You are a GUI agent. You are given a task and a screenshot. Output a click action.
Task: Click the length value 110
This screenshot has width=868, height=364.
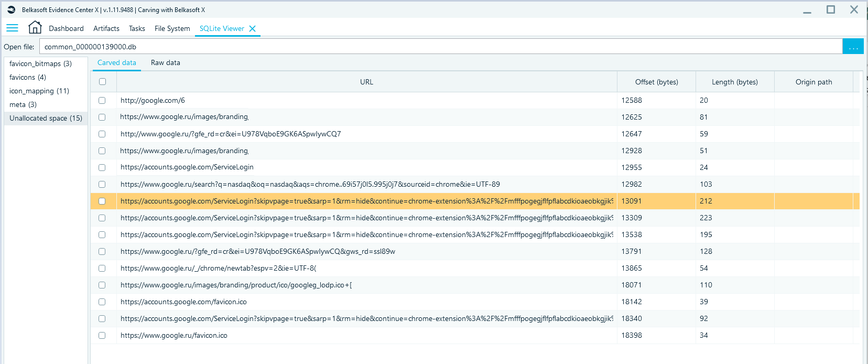coord(706,285)
